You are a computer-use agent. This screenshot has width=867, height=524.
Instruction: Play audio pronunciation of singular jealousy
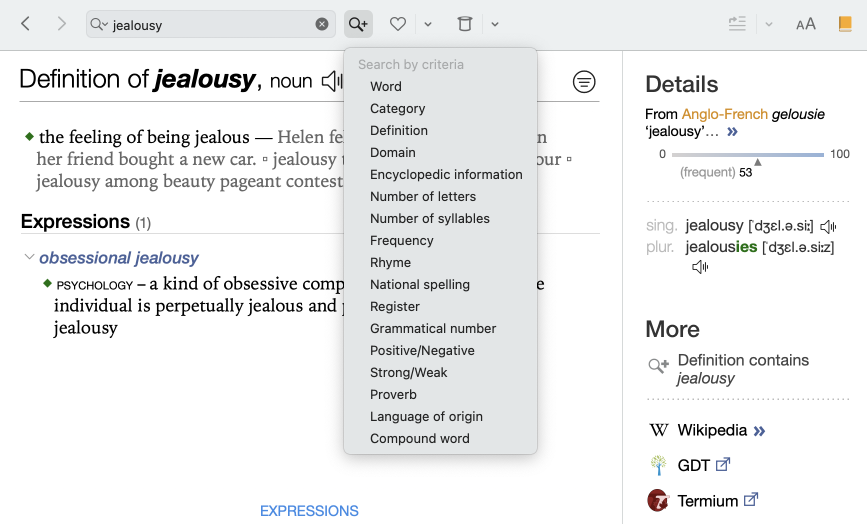[828, 227]
